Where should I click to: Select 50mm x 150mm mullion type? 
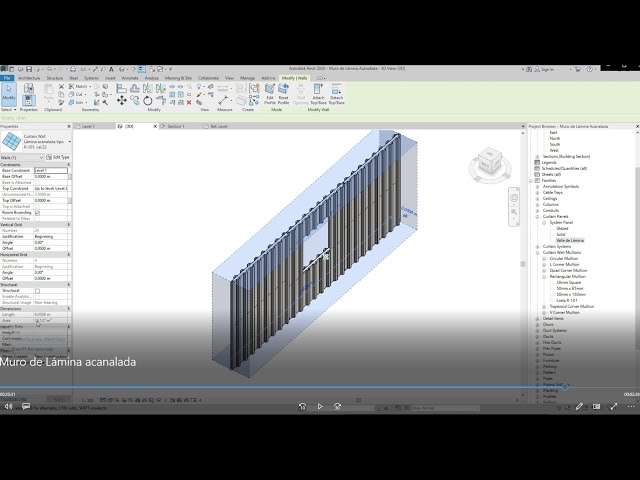pyautogui.click(x=571, y=294)
